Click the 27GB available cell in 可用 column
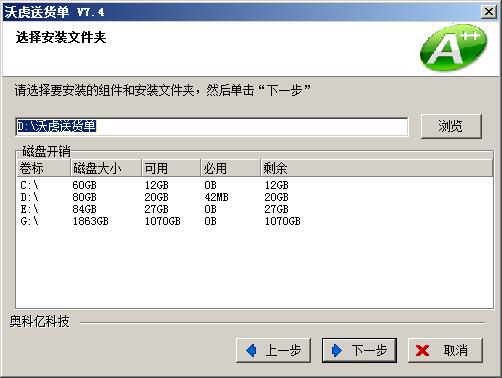502x378 pixels. 156,209
